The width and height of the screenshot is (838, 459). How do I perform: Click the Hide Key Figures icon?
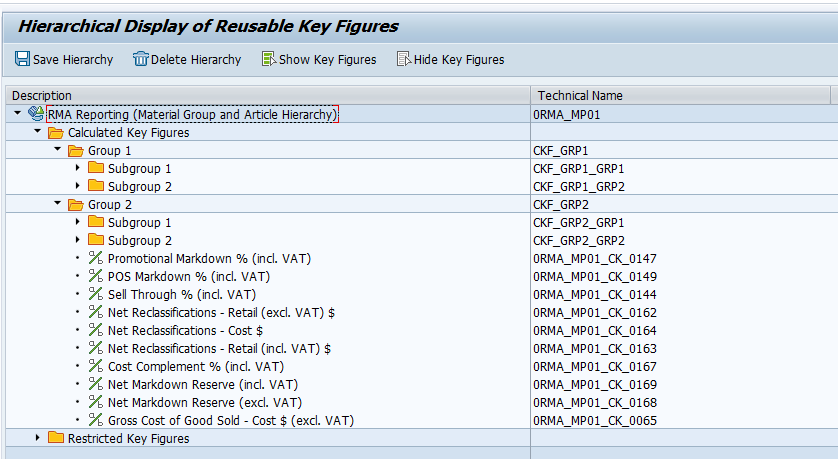pyautogui.click(x=404, y=59)
